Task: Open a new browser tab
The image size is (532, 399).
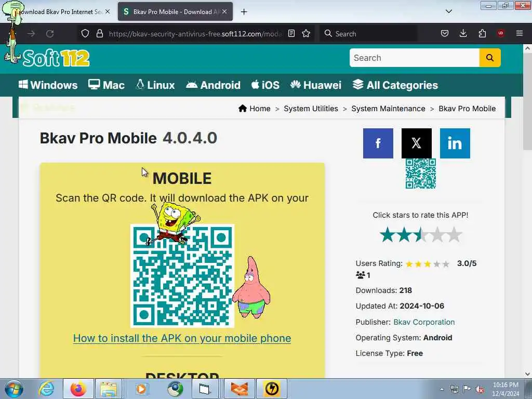Action: point(244,12)
